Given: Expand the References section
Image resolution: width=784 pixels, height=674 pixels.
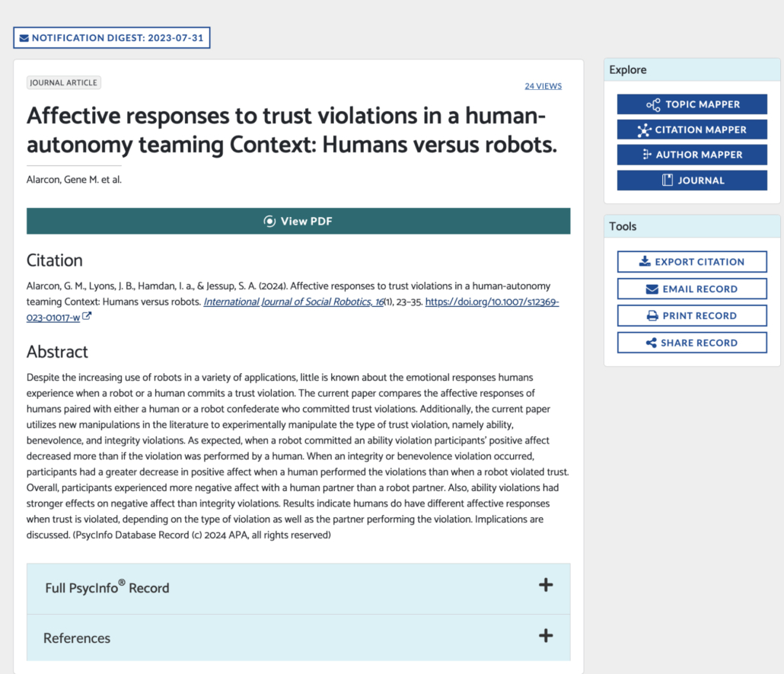Looking at the screenshot, I should [298, 638].
